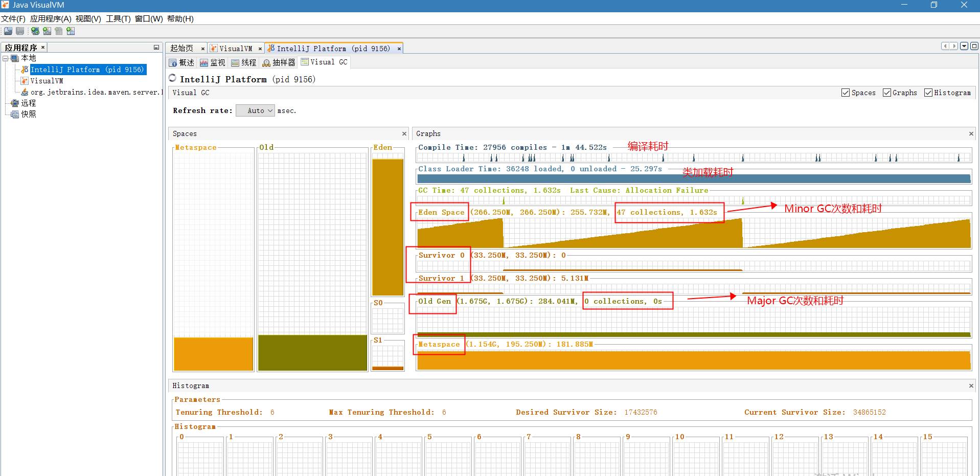Click the snapshots icon beside 快照
The image size is (980, 476).
(15, 114)
